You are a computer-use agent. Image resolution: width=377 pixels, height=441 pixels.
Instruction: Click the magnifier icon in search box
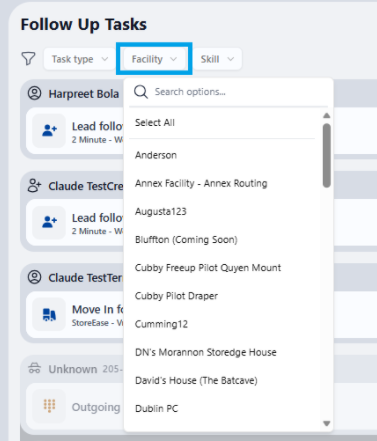[x=141, y=92]
